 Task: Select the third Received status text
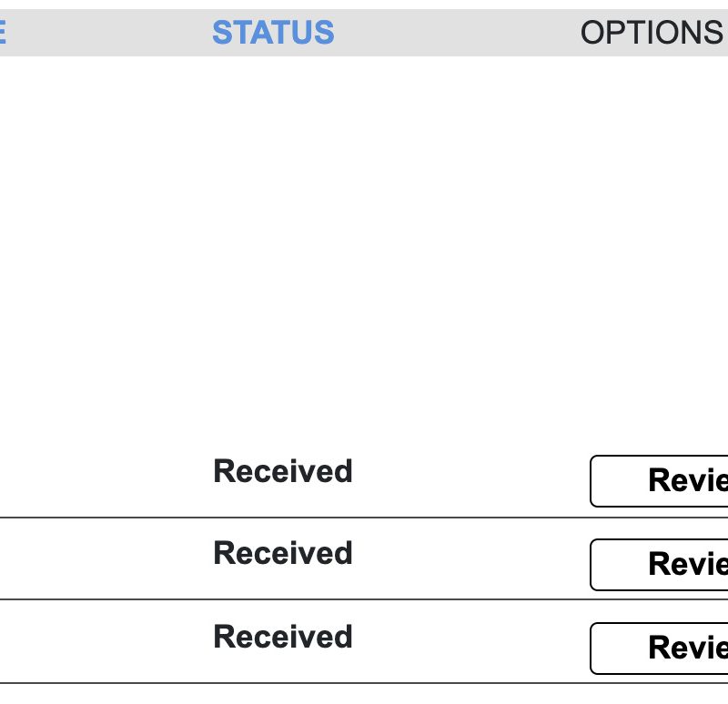(x=283, y=637)
